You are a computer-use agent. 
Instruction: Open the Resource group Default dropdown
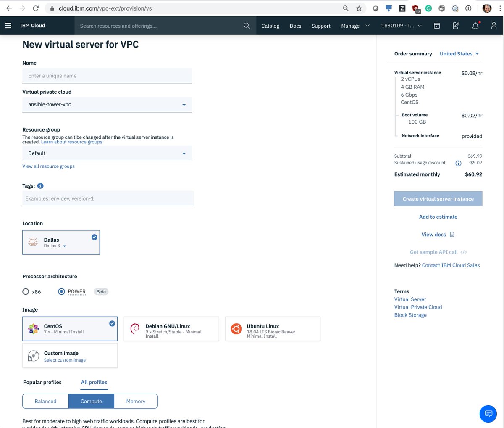pyautogui.click(x=107, y=153)
